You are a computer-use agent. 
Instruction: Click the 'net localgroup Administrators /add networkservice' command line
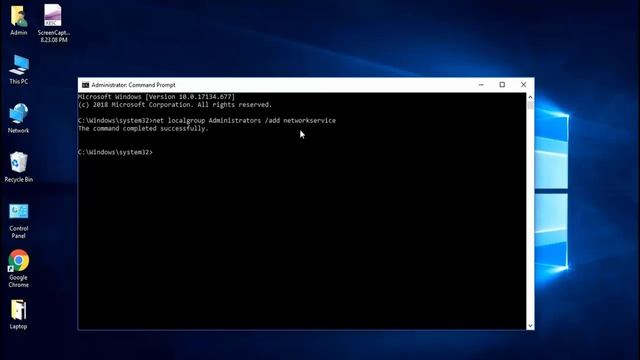(207, 121)
